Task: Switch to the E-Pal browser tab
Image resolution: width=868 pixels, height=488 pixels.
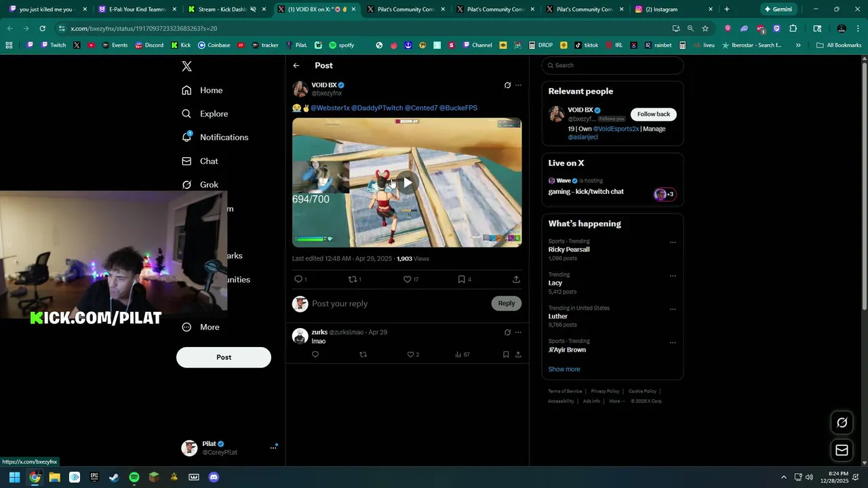Action: tap(137, 9)
